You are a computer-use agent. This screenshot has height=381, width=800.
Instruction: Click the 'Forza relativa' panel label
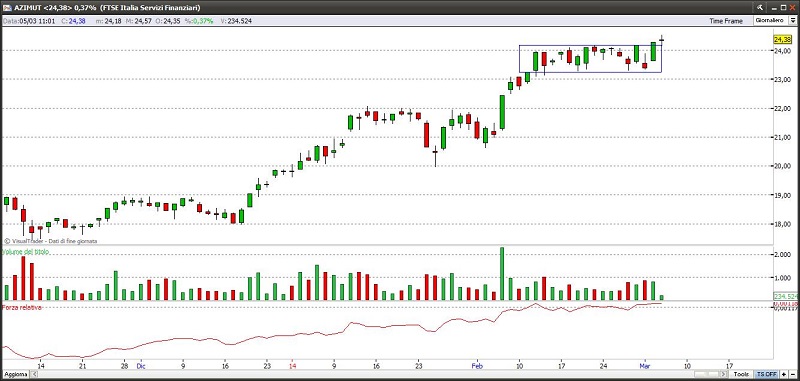tap(21, 308)
